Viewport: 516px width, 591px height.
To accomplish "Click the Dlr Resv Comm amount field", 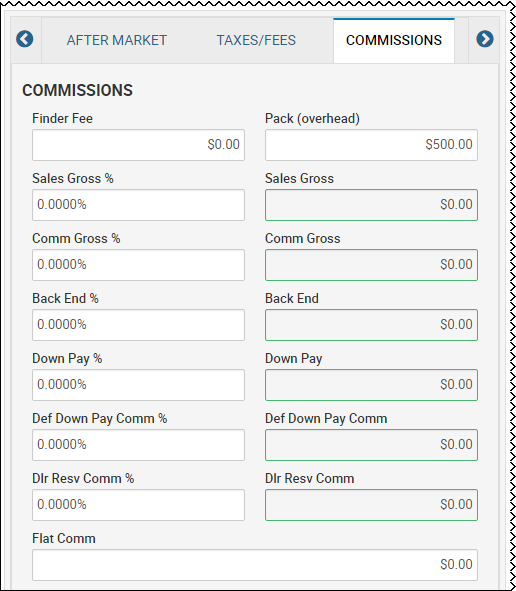I will (371, 505).
